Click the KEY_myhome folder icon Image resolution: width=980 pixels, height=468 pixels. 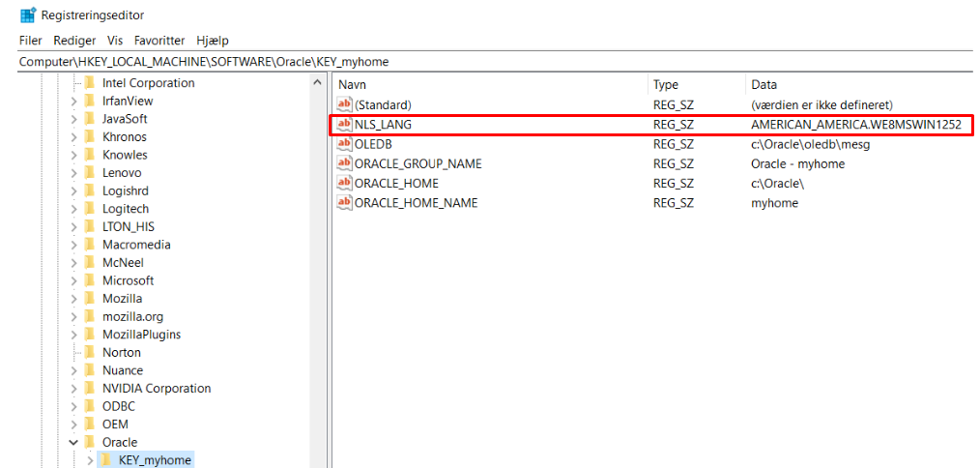(x=105, y=460)
